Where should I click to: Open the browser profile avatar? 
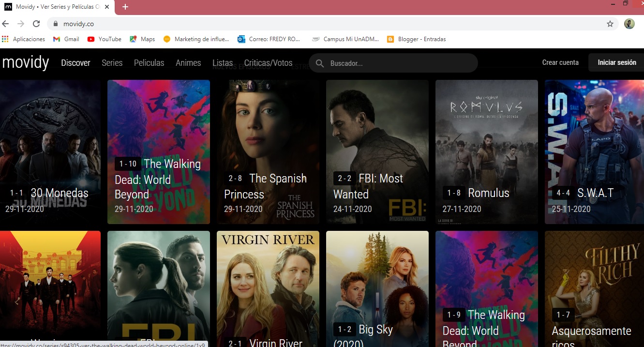pos(629,24)
